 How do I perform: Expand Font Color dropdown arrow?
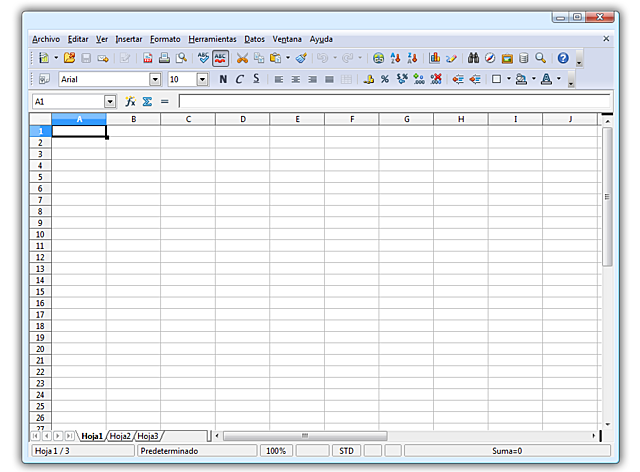click(x=559, y=79)
